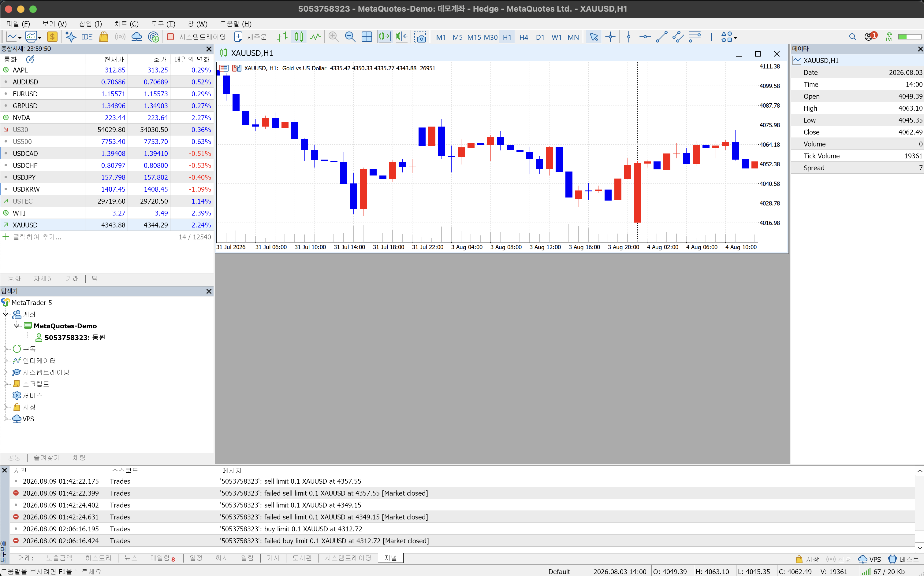Switch to the 메일함 tab
Image resolution: width=924 pixels, height=576 pixels.
(x=162, y=558)
